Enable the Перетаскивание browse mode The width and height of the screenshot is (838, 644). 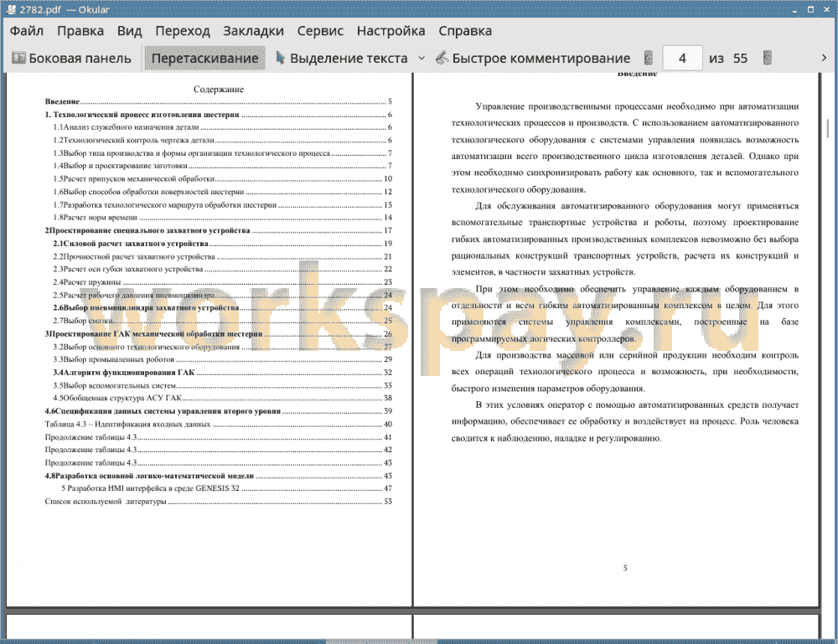[204, 59]
